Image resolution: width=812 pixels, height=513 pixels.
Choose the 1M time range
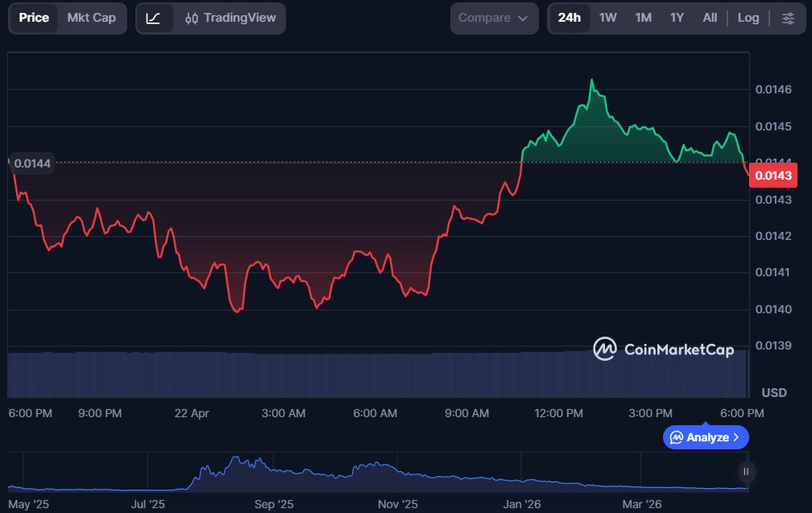[x=643, y=18]
